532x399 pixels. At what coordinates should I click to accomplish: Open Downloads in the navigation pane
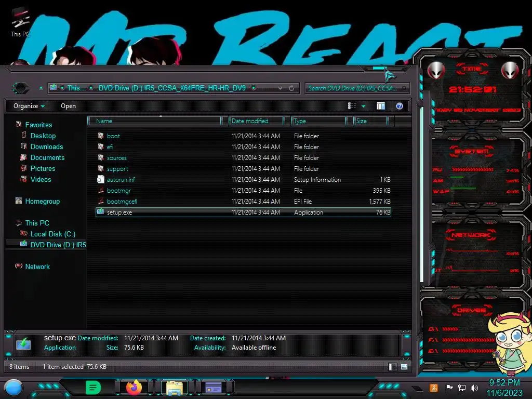point(47,147)
